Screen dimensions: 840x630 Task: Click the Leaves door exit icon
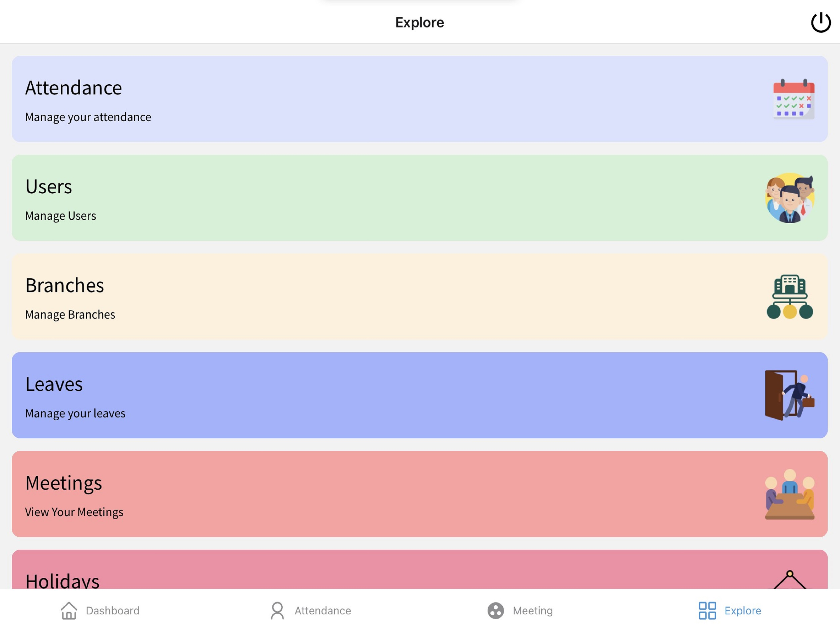click(x=790, y=395)
